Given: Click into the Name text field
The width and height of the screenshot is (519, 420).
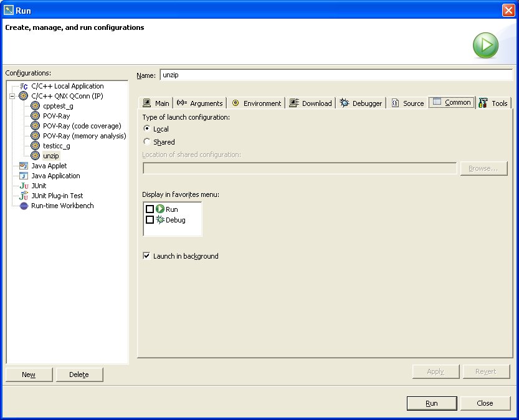Looking at the screenshot, I should point(335,75).
